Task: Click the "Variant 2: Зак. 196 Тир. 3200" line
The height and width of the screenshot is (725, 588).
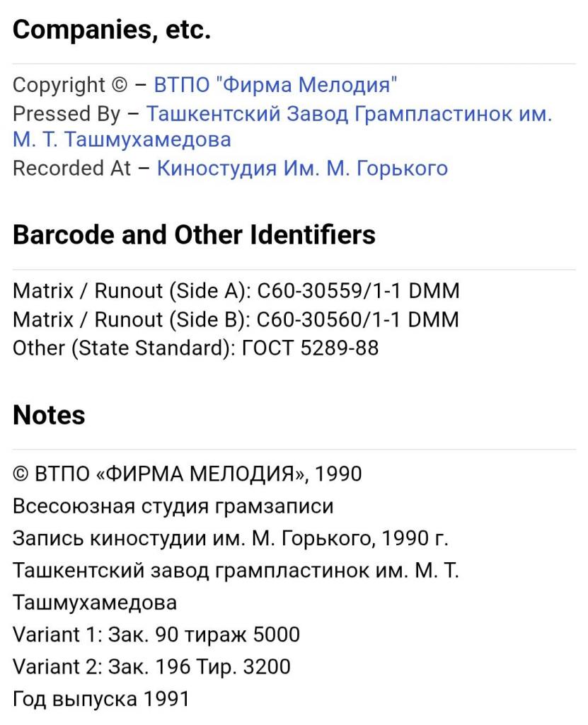Action: [151, 667]
